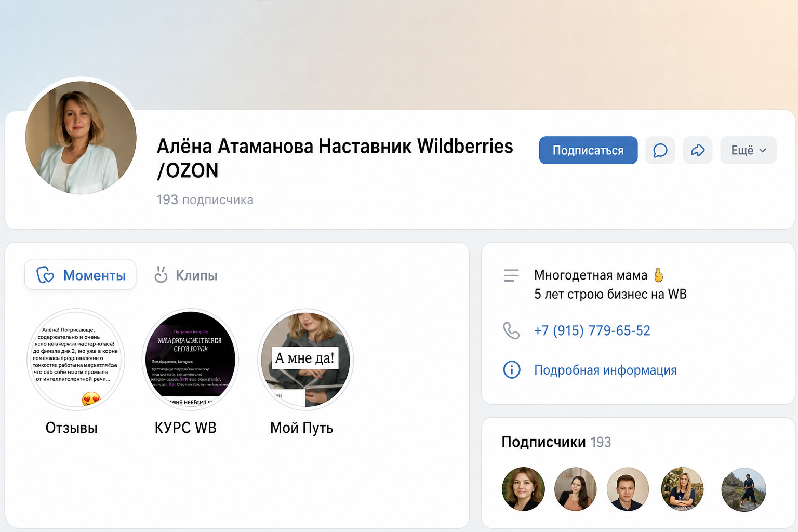Screen dimensions: 798x532
Task: Subscribe with the Подписаться button
Action: click(588, 150)
